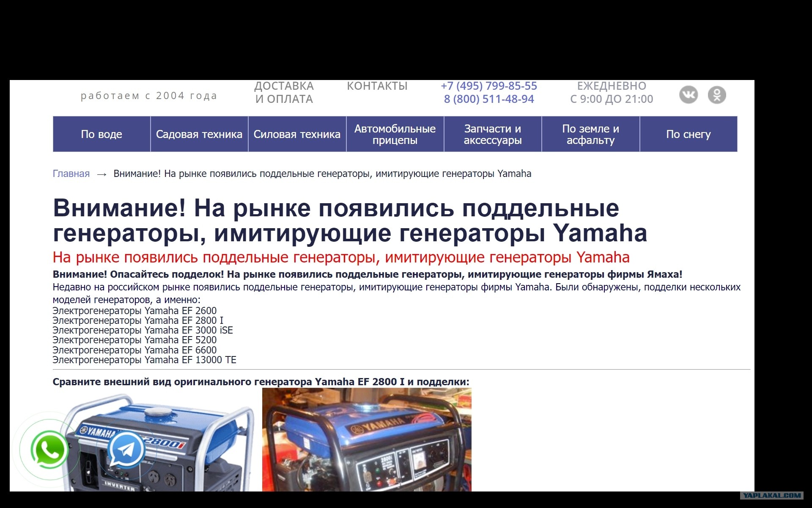Click the "Электрогенераторы Yamaha EF 5200" line
This screenshot has height=508, width=812.
pyautogui.click(x=134, y=340)
